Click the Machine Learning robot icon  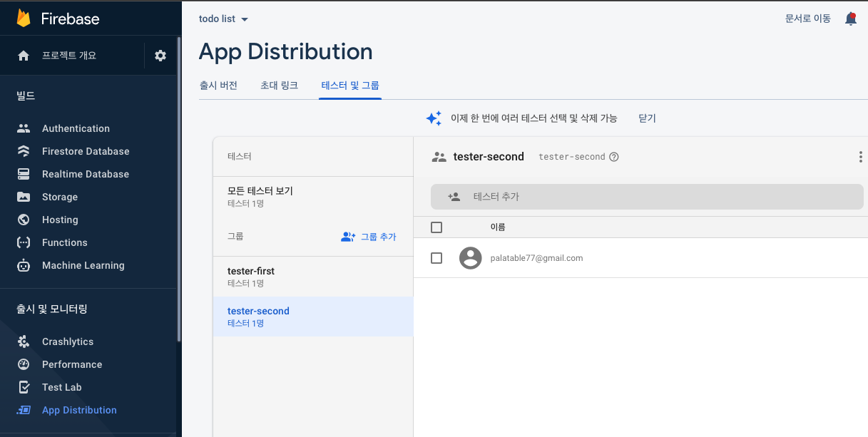click(24, 265)
